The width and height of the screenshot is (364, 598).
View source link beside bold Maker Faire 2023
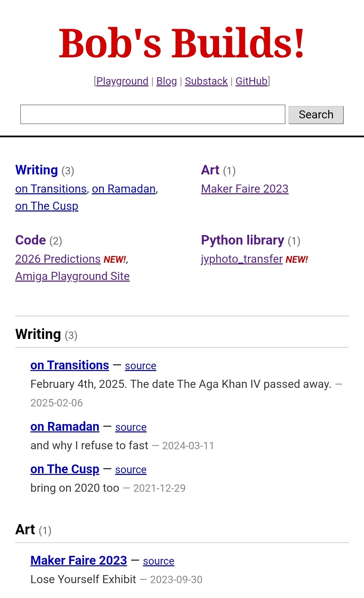[158, 561]
